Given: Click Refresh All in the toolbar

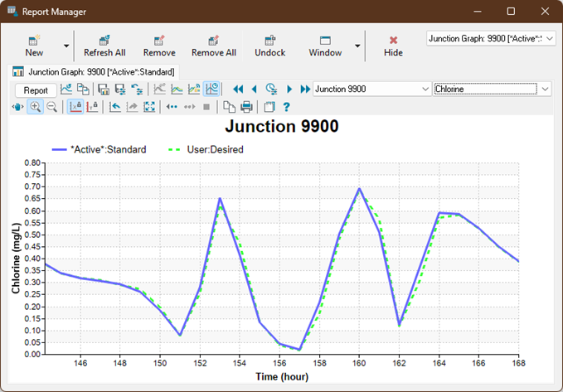Looking at the screenshot, I should (x=104, y=46).
